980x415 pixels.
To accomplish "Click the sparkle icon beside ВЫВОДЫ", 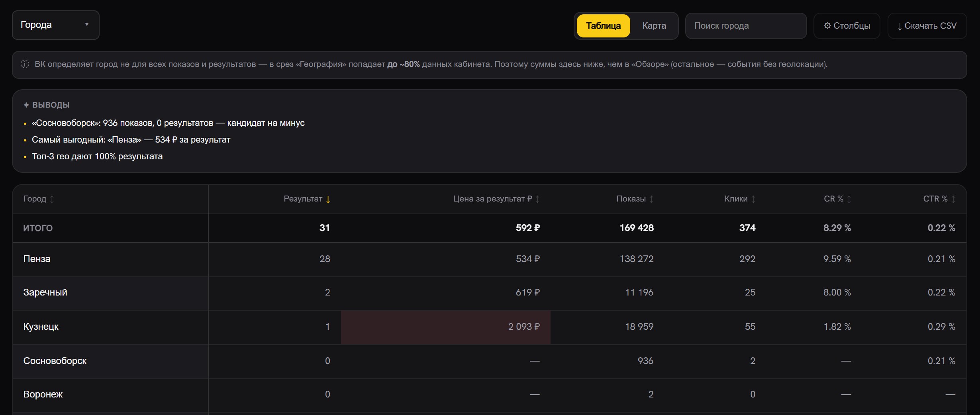I will tap(26, 105).
